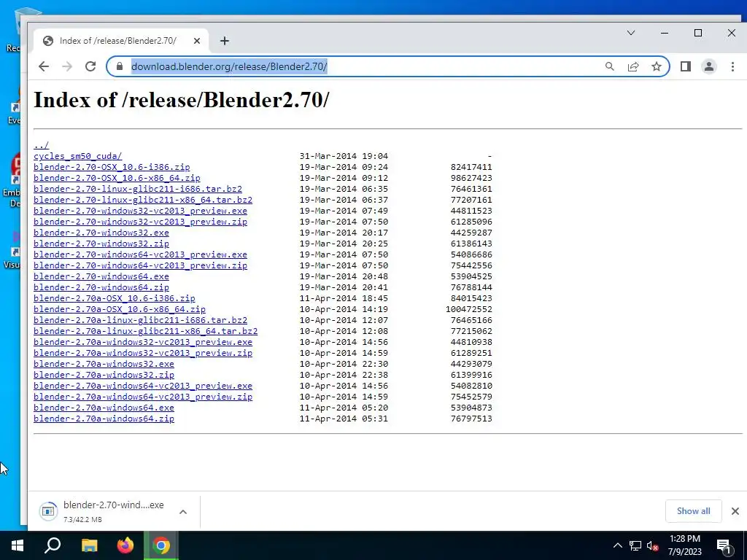Click the 31-Mar-2014 19:04 date entry
This screenshot has height=560, width=747.
point(344,156)
